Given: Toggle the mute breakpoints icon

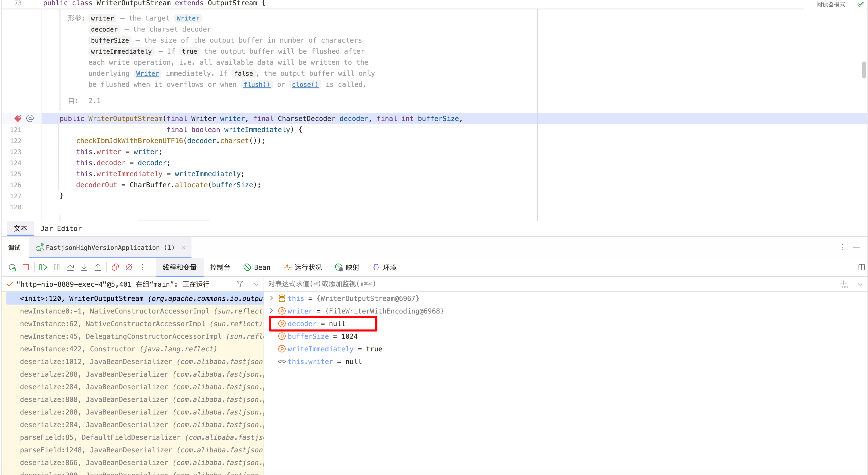Looking at the screenshot, I should tap(129, 267).
